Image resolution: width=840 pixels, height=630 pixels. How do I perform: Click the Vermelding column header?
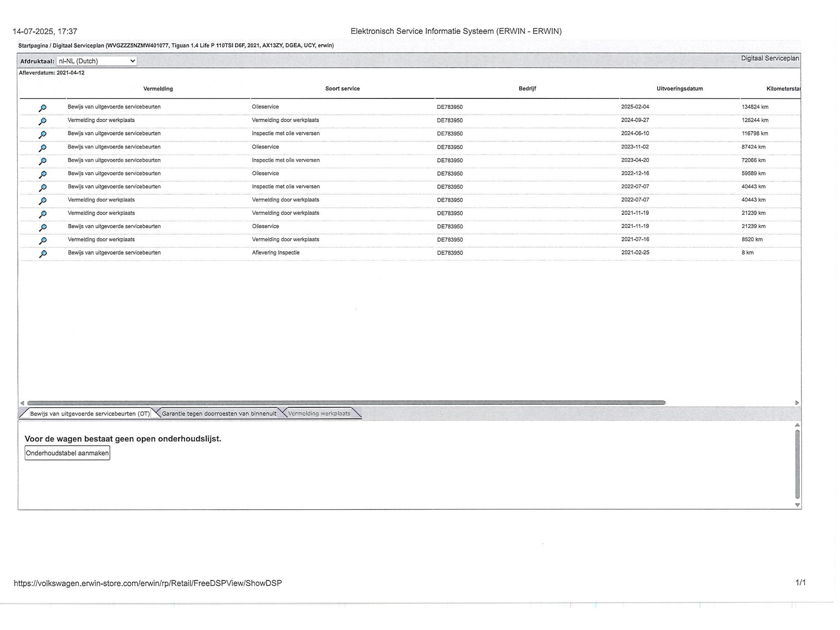coord(158,89)
